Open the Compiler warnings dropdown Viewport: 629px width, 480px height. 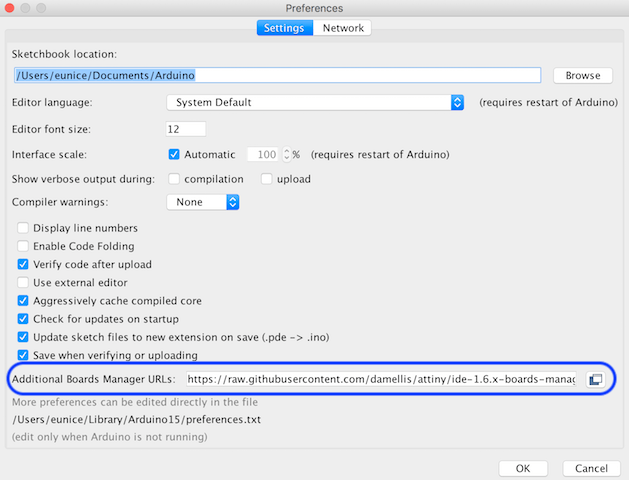(203, 202)
